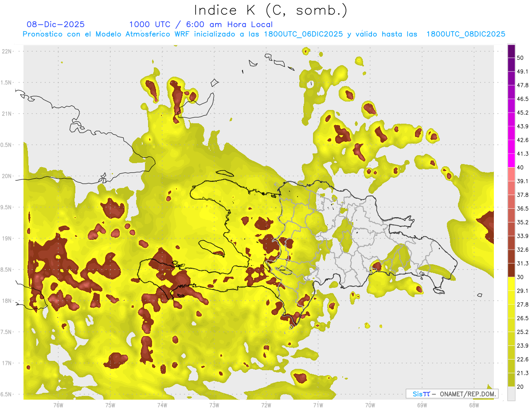Viewport: 532px width, 411px height.
Task: Click the map title 'Indice K (C, somb.)'
Action: tap(270, 10)
